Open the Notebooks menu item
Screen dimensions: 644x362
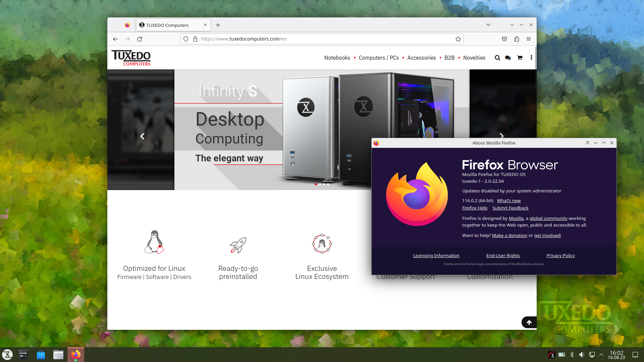pos(337,58)
